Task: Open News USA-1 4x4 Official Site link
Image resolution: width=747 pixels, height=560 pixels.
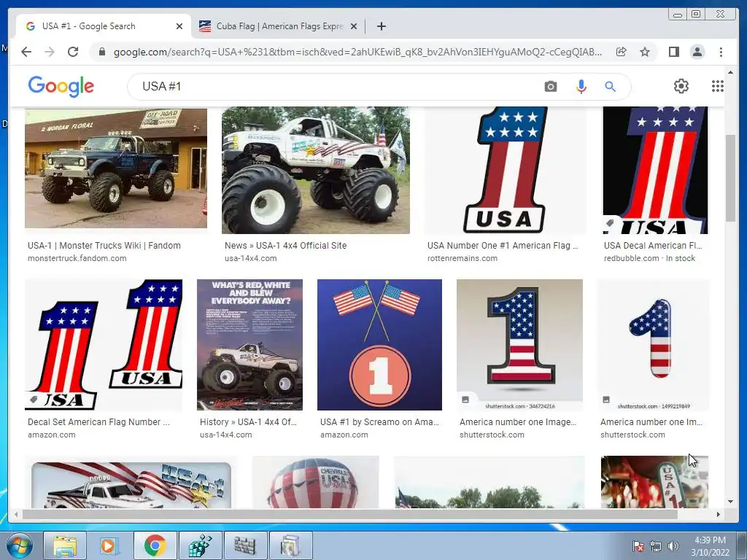Action: pyautogui.click(x=285, y=246)
